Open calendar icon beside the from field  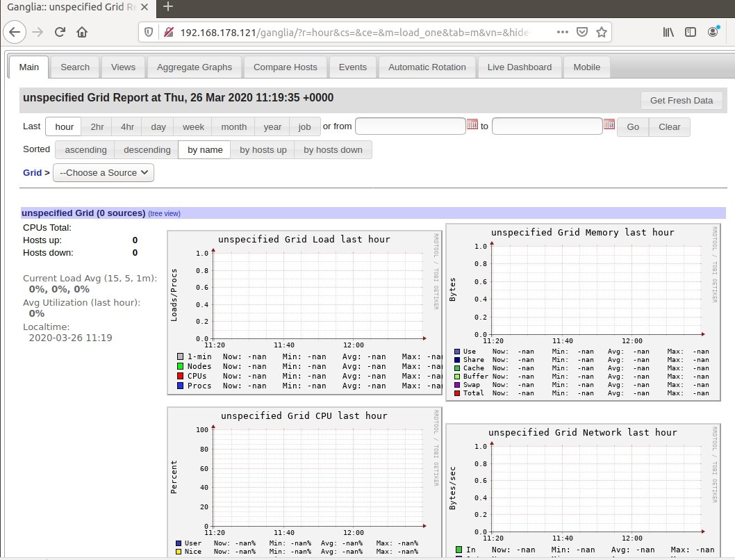472,125
